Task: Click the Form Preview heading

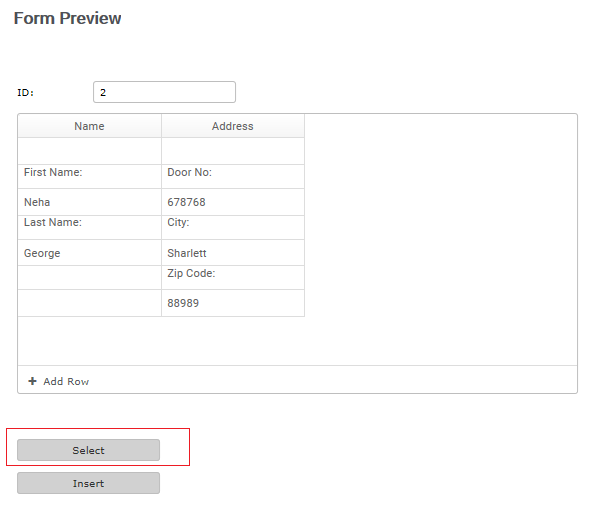Action: click(x=68, y=18)
